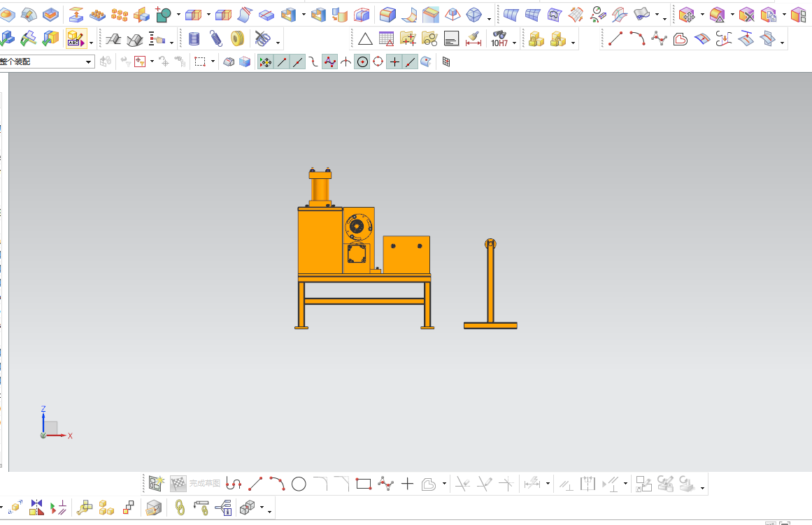Toggle the Point on Curve snap option

click(x=410, y=62)
